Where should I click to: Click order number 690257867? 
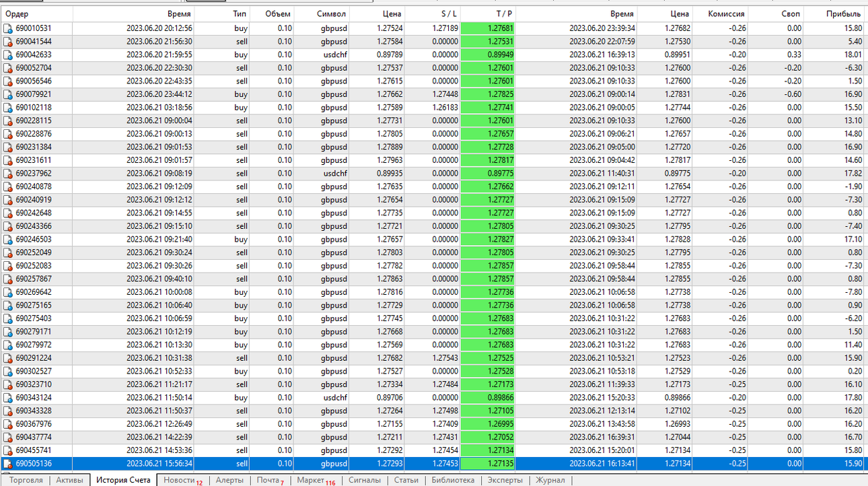(34, 279)
